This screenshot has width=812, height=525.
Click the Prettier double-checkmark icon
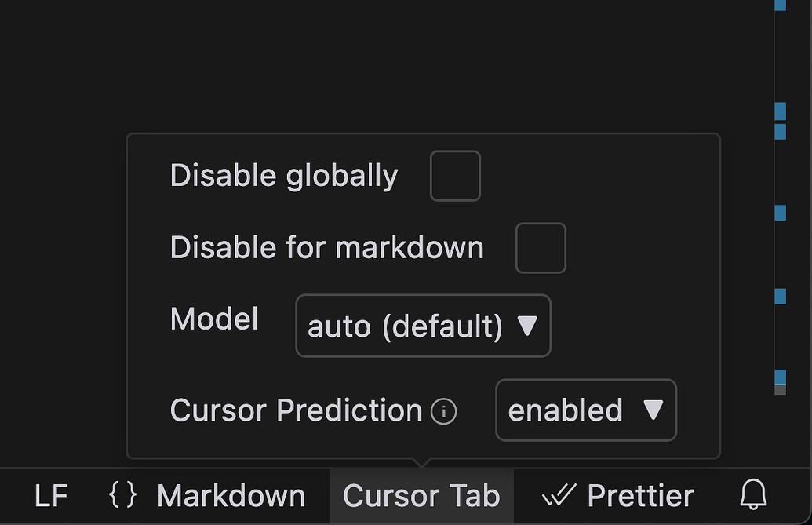click(559, 494)
